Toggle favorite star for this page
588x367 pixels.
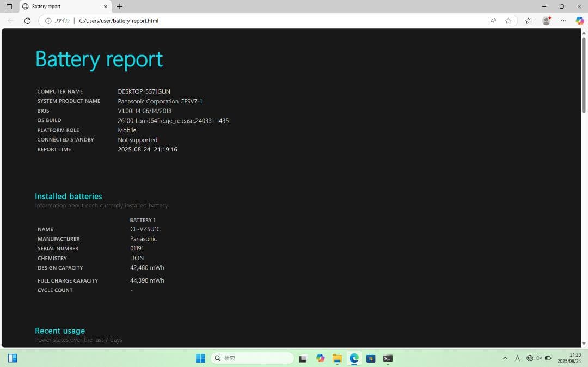coord(508,20)
